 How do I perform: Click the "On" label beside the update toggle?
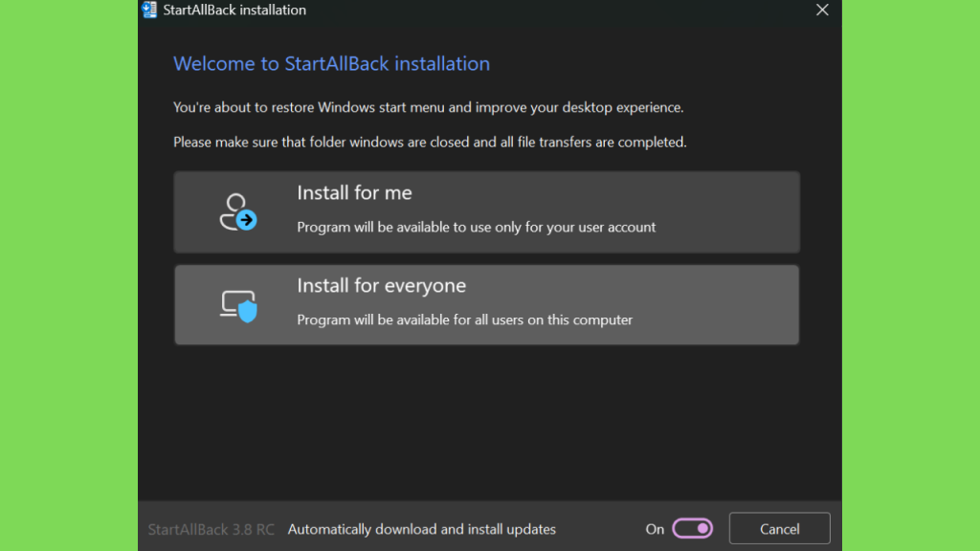655,529
